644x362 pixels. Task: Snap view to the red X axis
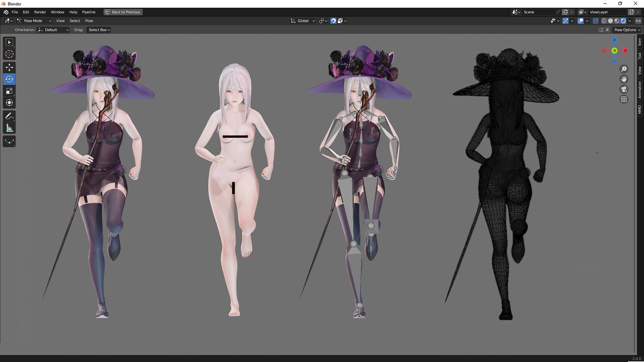[x=626, y=51]
